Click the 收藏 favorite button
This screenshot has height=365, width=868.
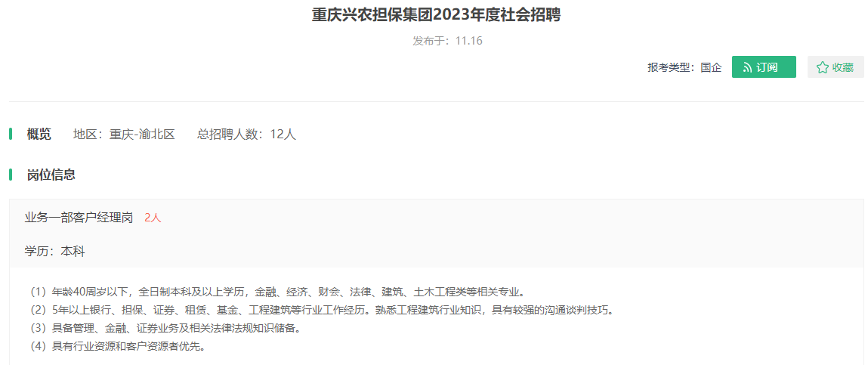point(836,67)
